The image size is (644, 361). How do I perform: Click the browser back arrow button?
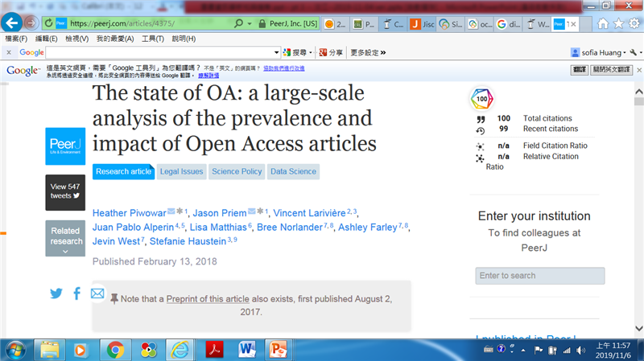pos(11,23)
